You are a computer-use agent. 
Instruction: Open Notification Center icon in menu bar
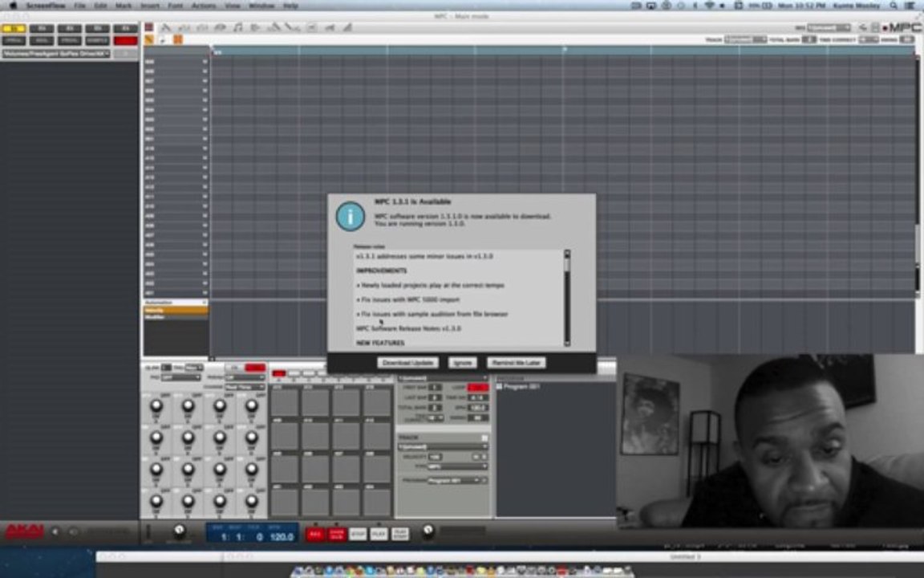pos(910,6)
